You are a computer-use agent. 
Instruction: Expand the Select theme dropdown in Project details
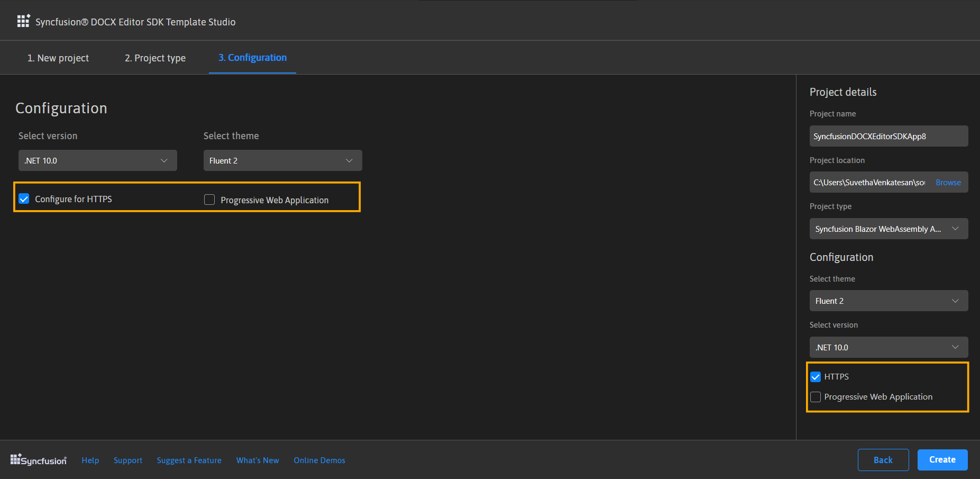point(888,301)
